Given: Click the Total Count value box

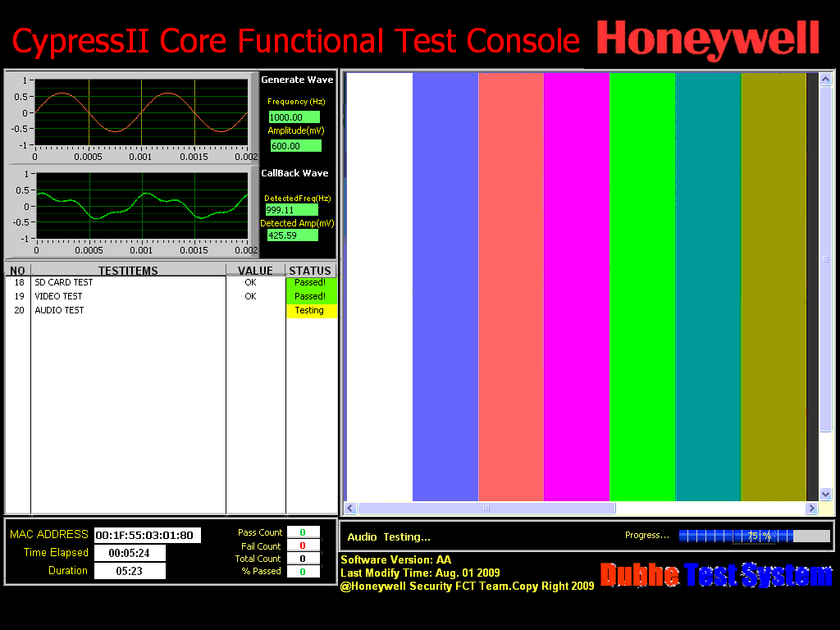Looking at the screenshot, I should click(x=304, y=558).
